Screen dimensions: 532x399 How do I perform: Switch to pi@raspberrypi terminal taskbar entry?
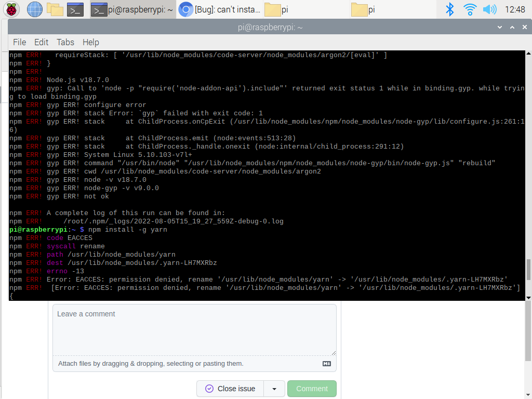click(x=133, y=9)
